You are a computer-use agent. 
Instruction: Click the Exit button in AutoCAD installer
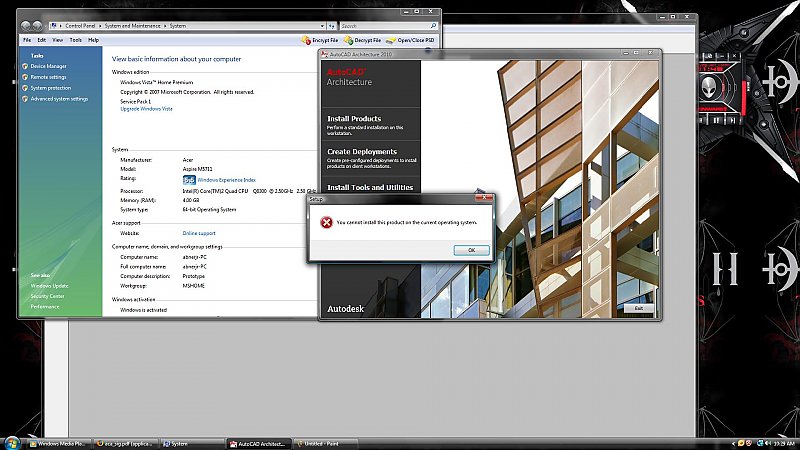638,308
